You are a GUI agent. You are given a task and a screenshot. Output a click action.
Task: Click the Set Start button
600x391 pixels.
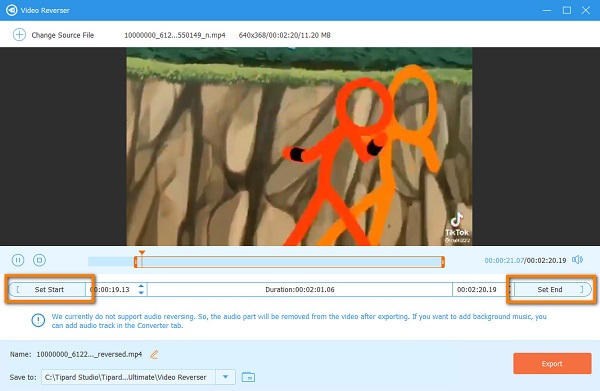point(47,289)
